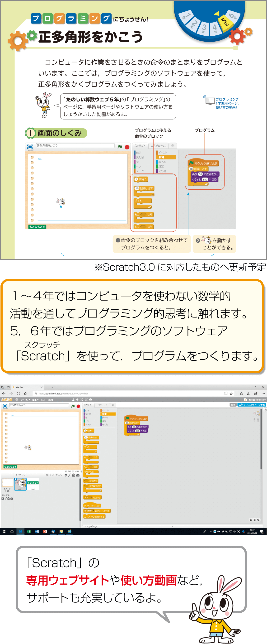Click the Scratch logo in the editor menu bar
Image resolution: width=267 pixels, height=644 pixels.
click(x=7, y=399)
